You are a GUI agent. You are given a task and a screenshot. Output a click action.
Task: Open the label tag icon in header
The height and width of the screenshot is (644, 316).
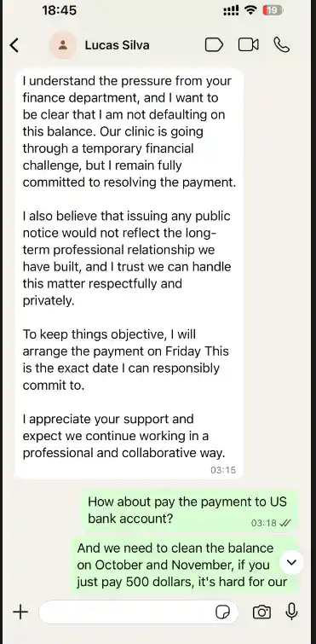(x=214, y=44)
